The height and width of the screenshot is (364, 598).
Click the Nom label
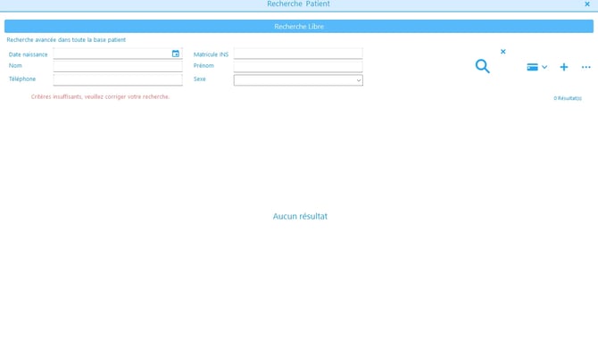(15, 65)
